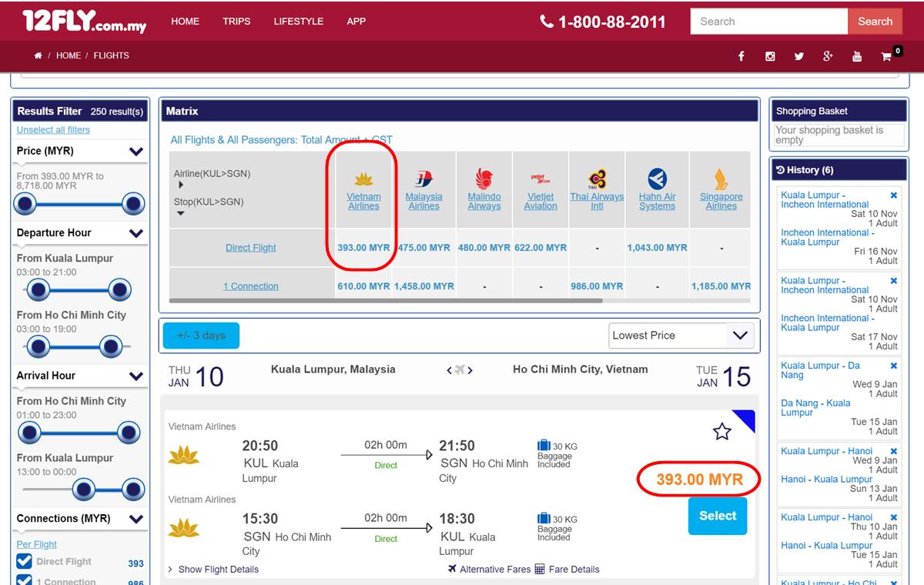This screenshot has width=924, height=585.
Task: Collapse the Departure Hour filter section
Action: [136, 233]
